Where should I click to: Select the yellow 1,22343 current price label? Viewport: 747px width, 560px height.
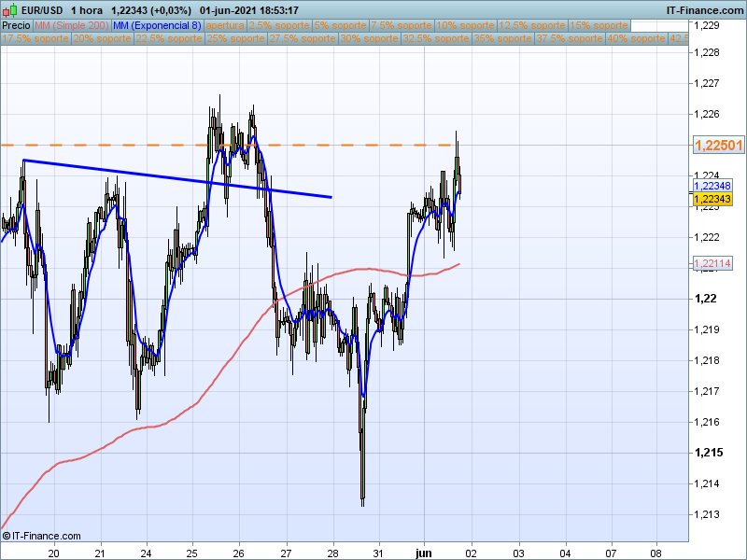point(713,199)
